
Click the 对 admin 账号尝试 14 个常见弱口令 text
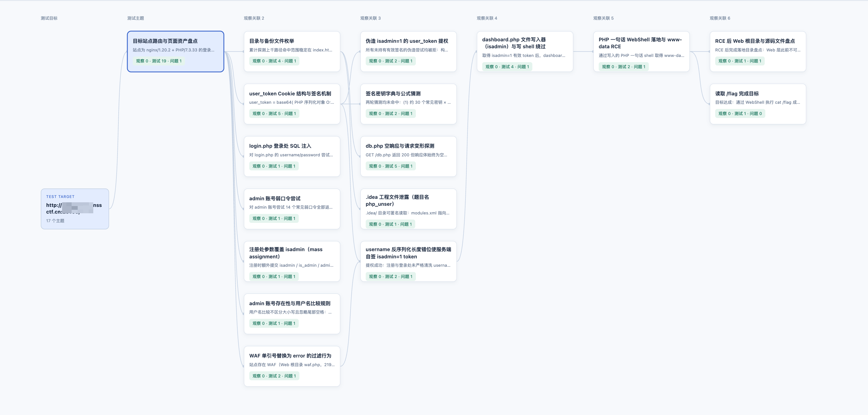pyautogui.click(x=291, y=207)
